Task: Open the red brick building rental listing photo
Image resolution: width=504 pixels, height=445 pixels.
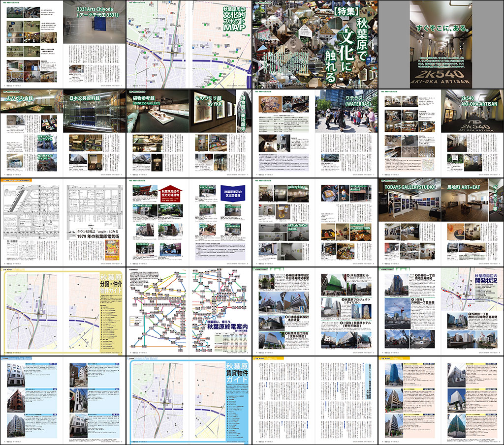Action: (16, 400)
